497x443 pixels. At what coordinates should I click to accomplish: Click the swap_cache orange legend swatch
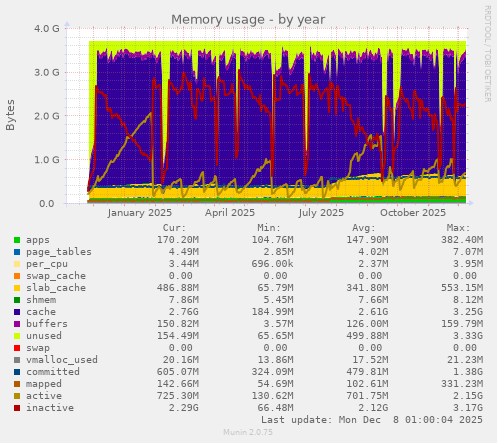17,276
